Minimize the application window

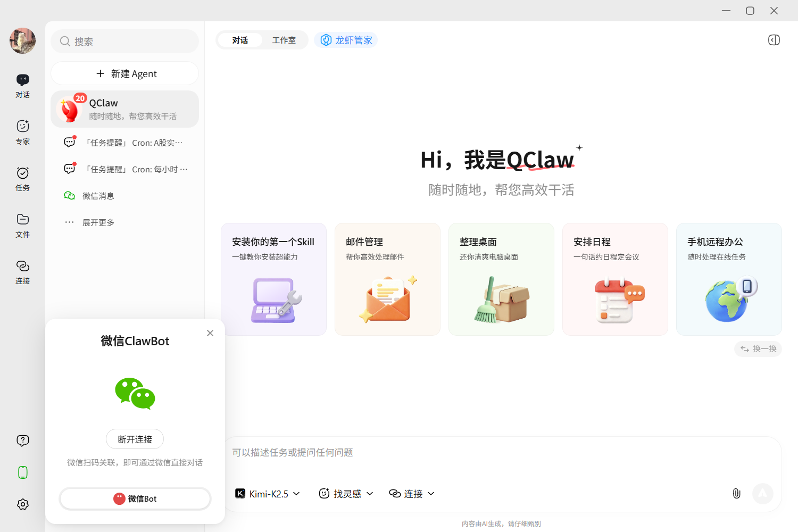[726, 11]
